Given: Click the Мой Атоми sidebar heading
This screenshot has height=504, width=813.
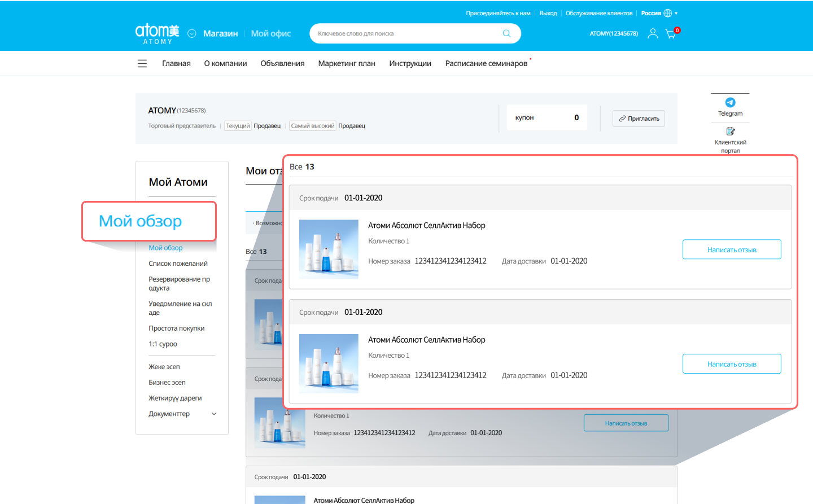Looking at the screenshot, I should tap(178, 182).
